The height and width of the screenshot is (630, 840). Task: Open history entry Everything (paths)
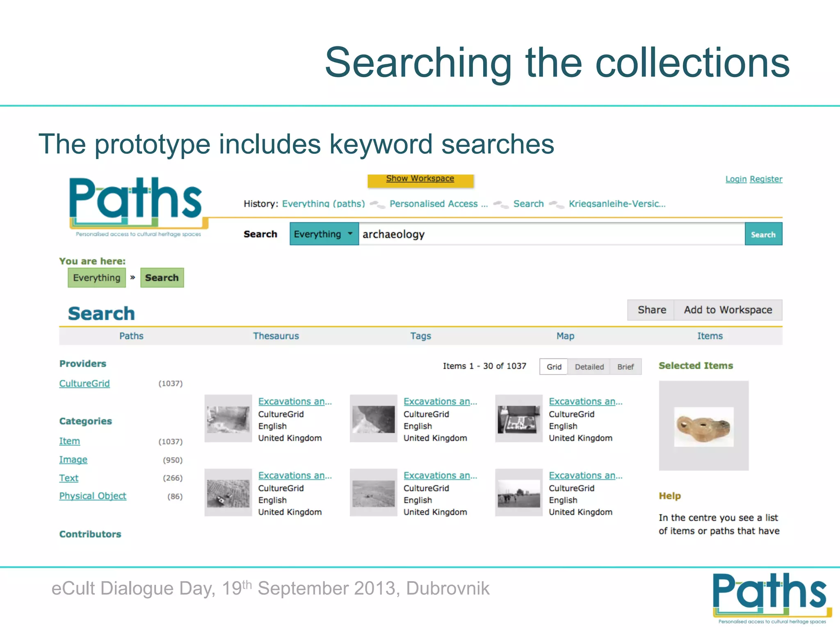click(x=323, y=204)
